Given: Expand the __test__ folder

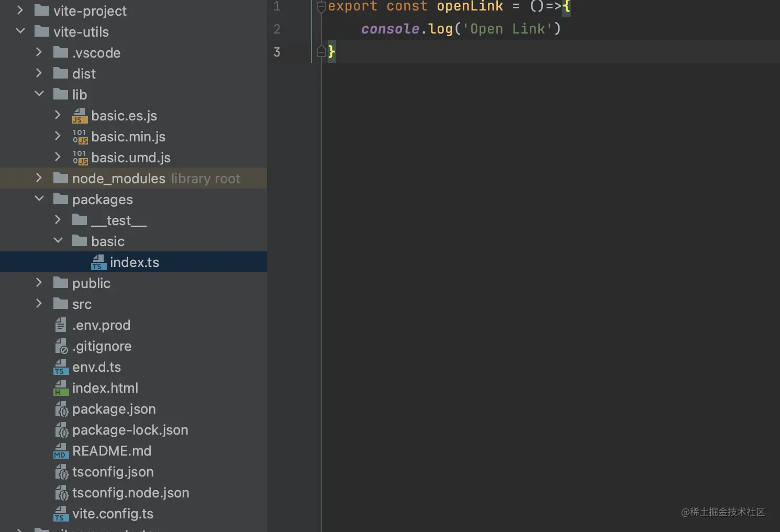Looking at the screenshot, I should 58,219.
